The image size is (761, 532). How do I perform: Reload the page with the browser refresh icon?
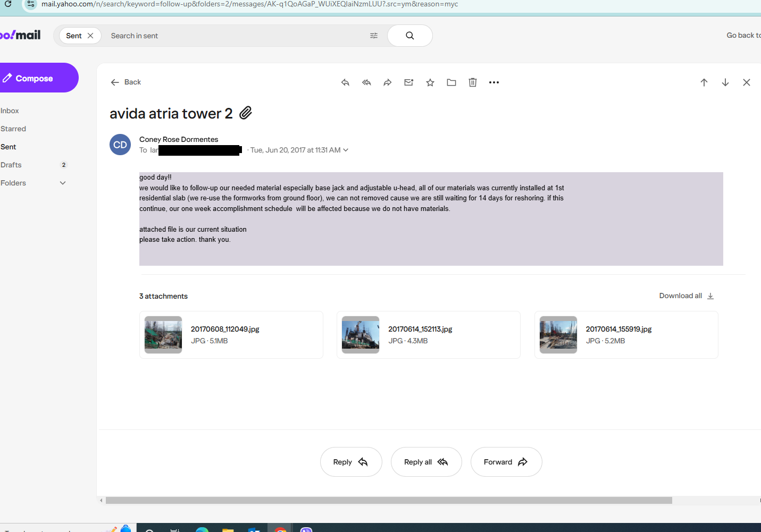pyautogui.click(x=8, y=4)
